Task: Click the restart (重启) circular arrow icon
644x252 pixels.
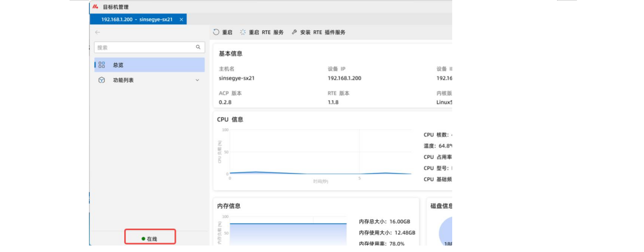Action: [216, 32]
